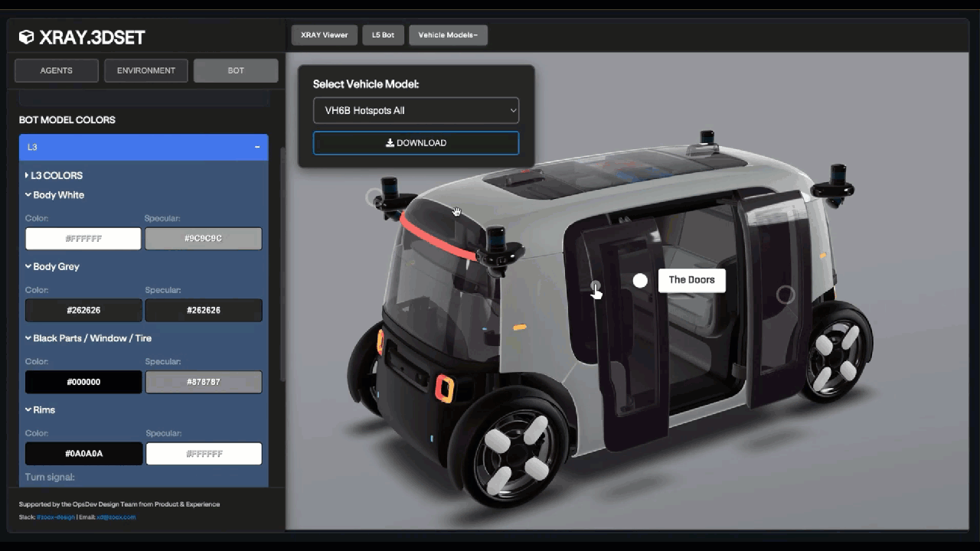Image resolution: width=980 pixels, height=551 pixels.
Task: Open the Body White color swatch #FFFFFF
Action: [83, 239]
